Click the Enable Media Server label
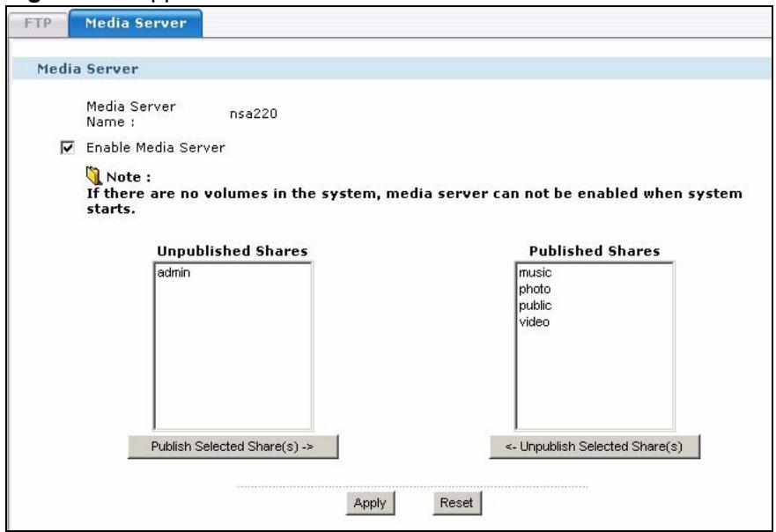Image resolution: width=776 pixels, height=532 pixels. [x=156, y=147]
